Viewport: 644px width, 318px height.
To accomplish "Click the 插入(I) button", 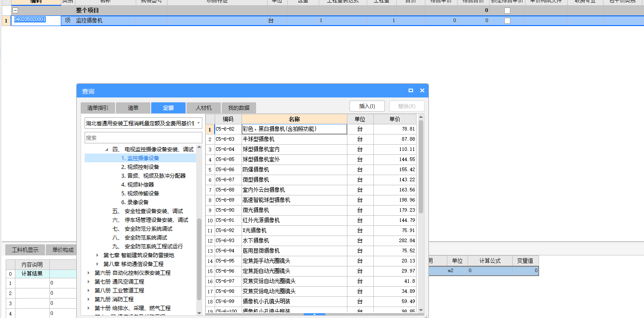I will 367,106.
